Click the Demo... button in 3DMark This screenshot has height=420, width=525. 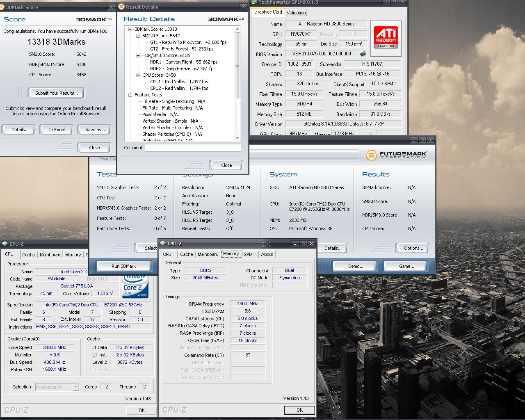pos(356,266)
